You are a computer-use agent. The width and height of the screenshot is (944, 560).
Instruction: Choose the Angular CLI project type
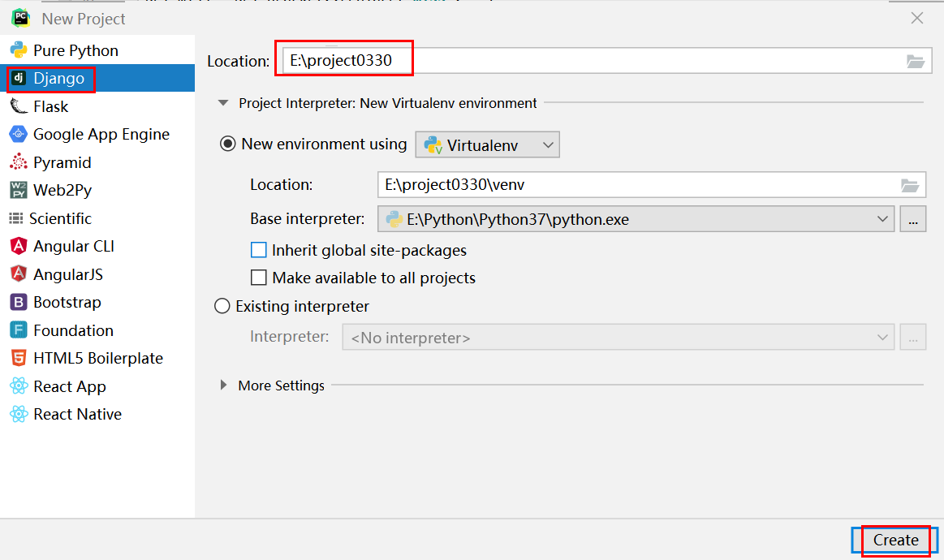(x=97, y=246)
